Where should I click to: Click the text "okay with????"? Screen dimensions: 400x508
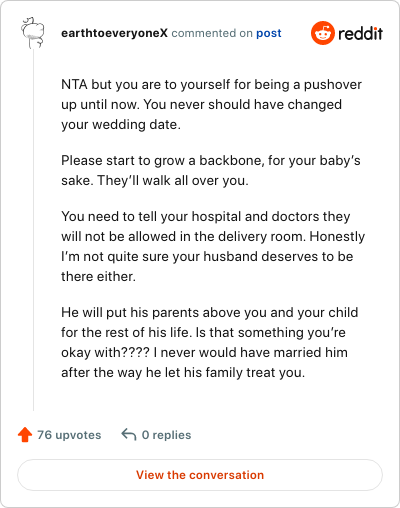pos(105,353)
